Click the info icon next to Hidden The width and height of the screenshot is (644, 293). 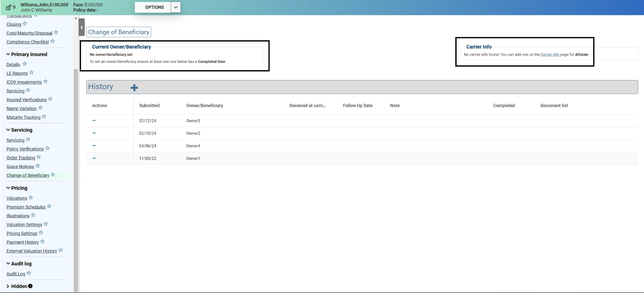coord(30,286)
